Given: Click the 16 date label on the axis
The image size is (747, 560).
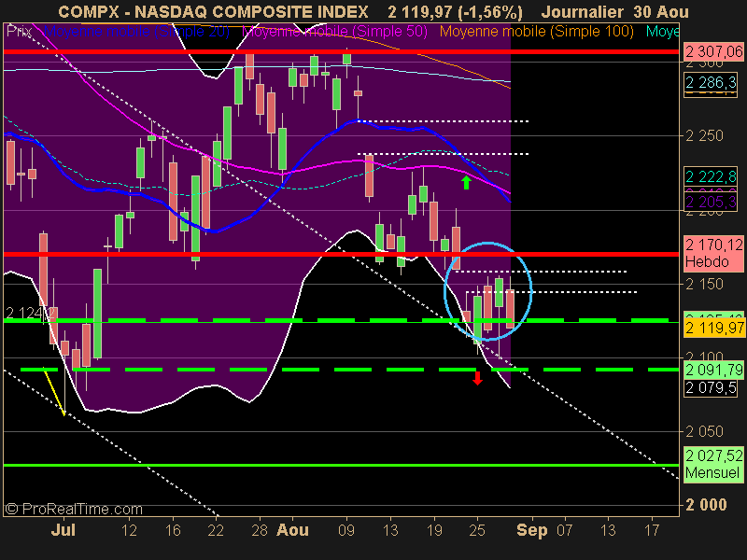Looking at the screenshot, I should pos(173,530).
